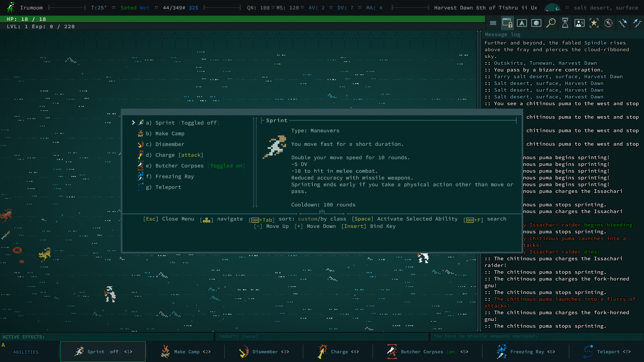Click the character portrait icon top-left

[11, 7]
